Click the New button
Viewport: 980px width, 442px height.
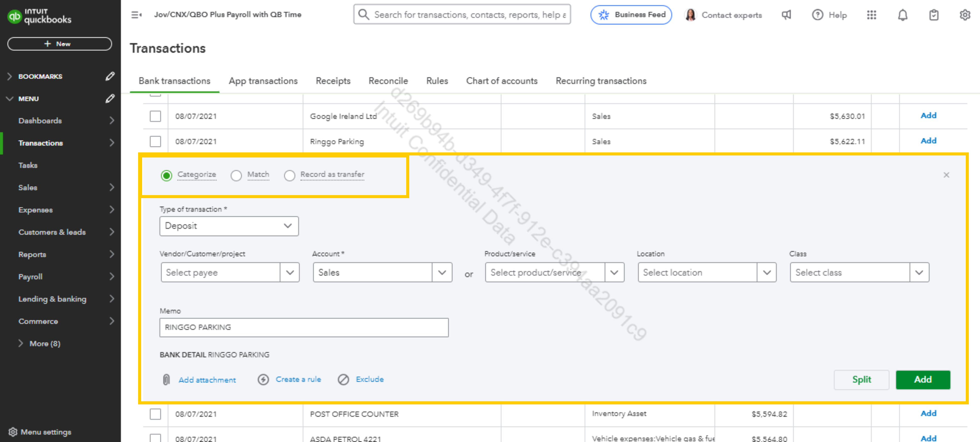(x=59, y=44)
